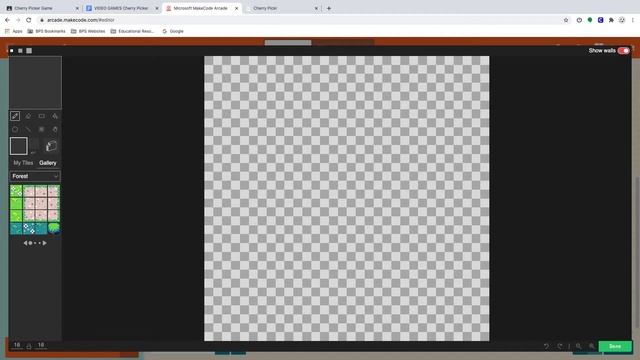The width and height of the screenshot is (640, 360).
Task: Select the green flower grass tile
Action: tap(16, 191)
